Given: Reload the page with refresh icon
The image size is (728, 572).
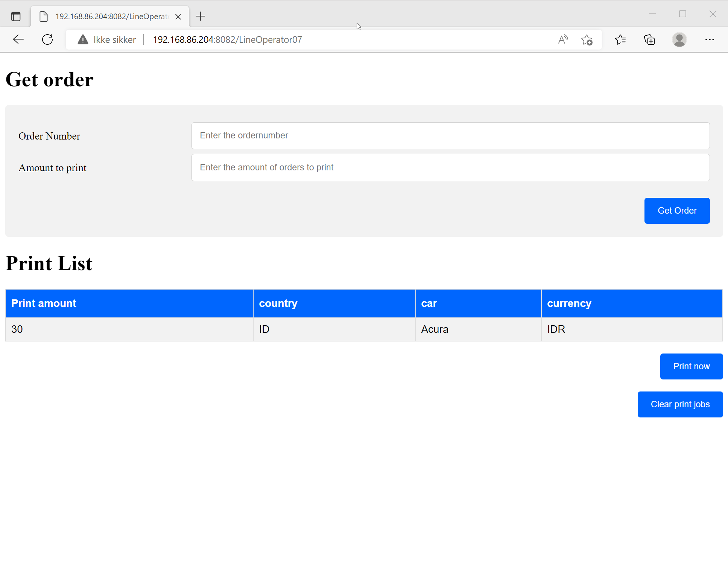Looking at the screenshot, I should click(47, 39).
